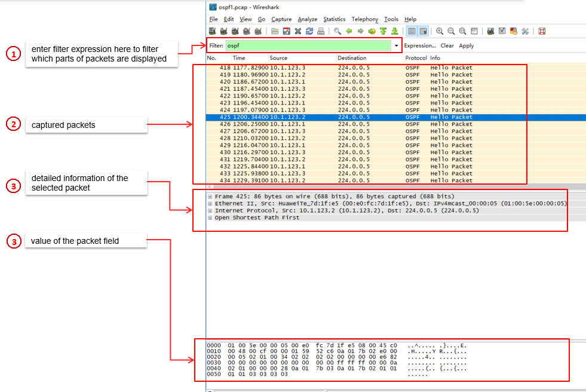This screenshot has width=586, height=392.
Task: Expand the Frame 425 tree node
Action: click(x=210, y=197)
